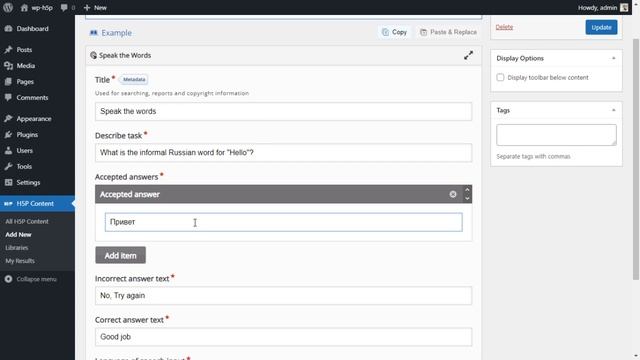Open the Metadata button next to Title
640x360 pixels.
coord(134,80)
